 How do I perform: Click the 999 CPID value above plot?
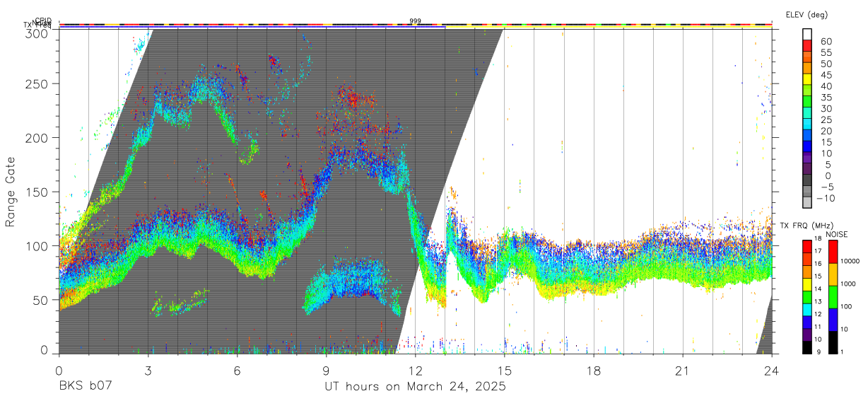pyautogui.click(x=415, y=21)
